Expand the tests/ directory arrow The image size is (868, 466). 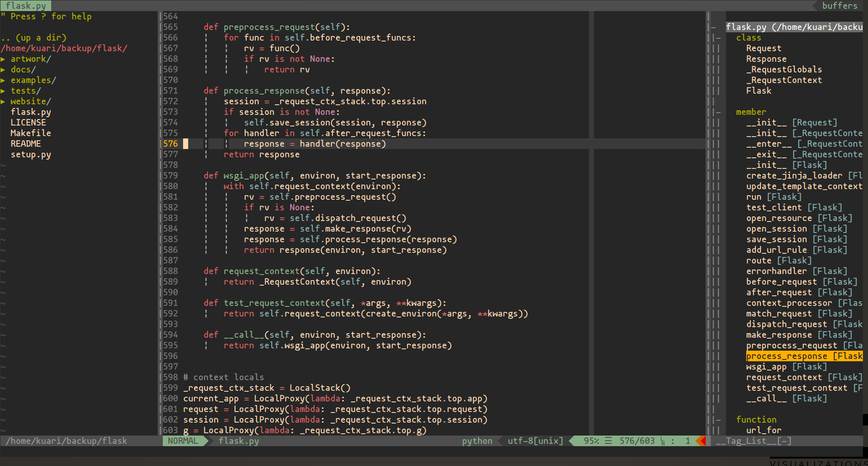[x=3, y=91]
